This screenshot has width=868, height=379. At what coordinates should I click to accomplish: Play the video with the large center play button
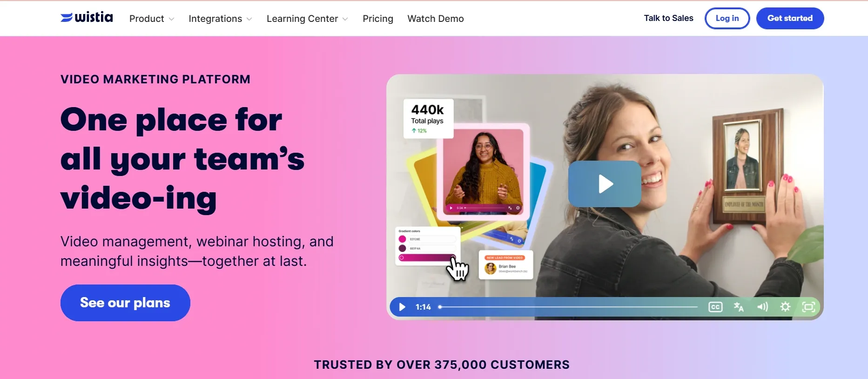[605, 184]
